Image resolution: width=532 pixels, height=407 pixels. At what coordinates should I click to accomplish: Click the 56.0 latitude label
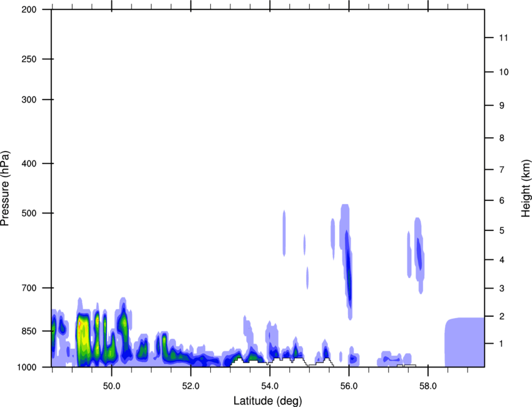(x=349, y=386)
